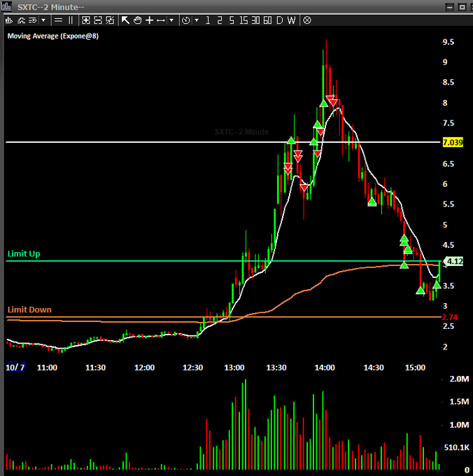This screenshot has height=476, width=473.
Task: Click the Moving Average (Expone@8) label
Action: pos(52,36)
